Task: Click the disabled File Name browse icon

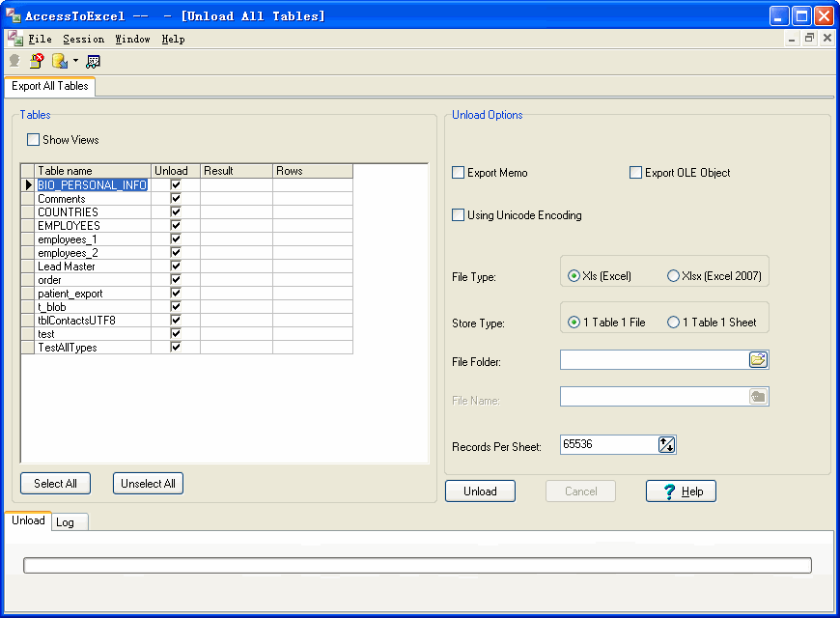Action: click(758, 397)
